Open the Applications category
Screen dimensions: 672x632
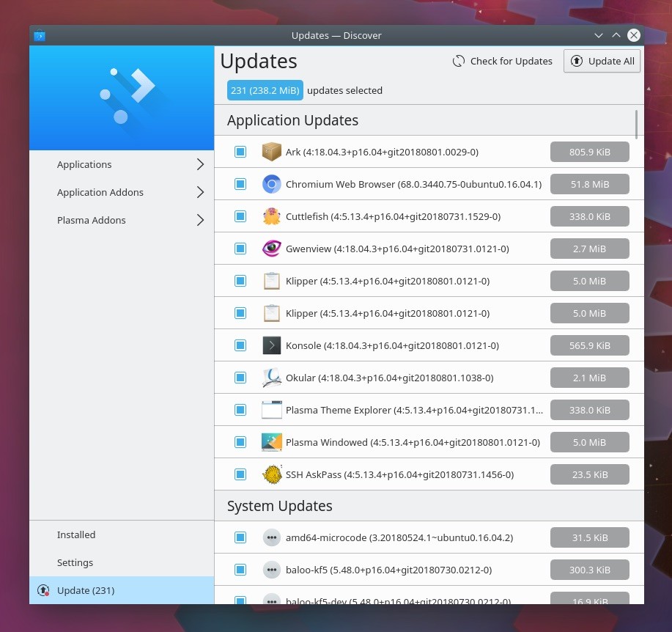[x=122, y=164]
